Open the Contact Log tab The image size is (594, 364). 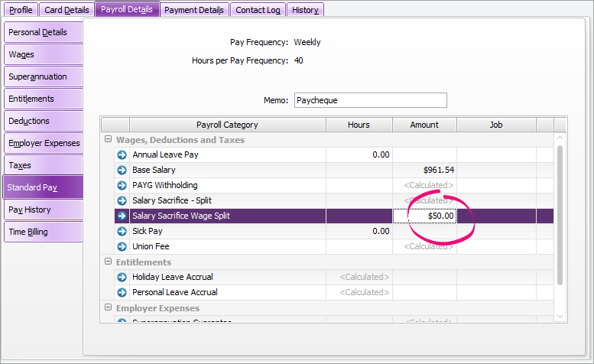[x=259, y=10]
